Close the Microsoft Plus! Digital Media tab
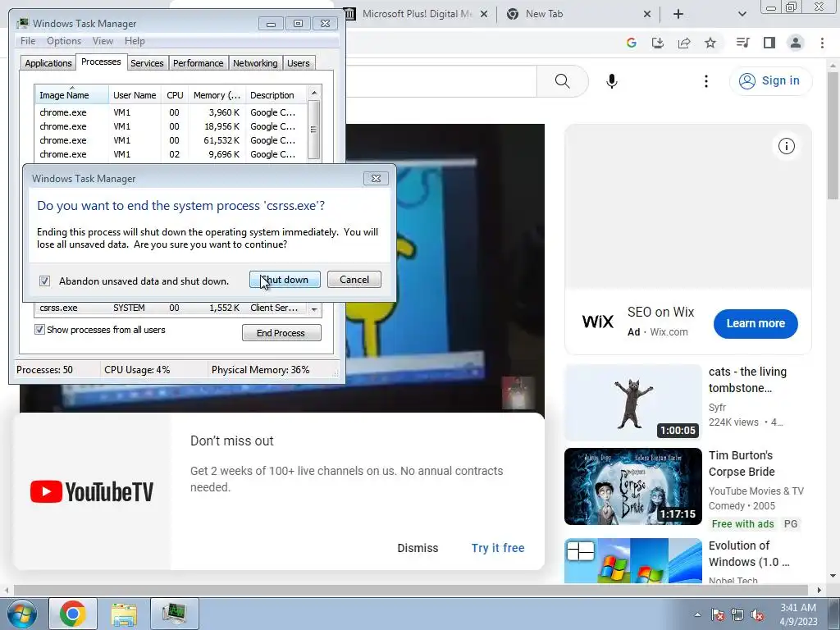The image size is (840, 630). pos(484,14)
